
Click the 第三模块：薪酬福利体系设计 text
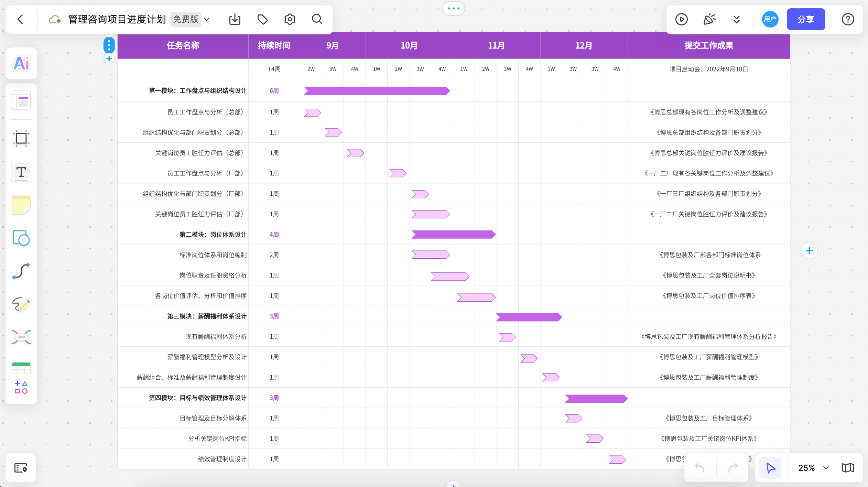point(207,316)
